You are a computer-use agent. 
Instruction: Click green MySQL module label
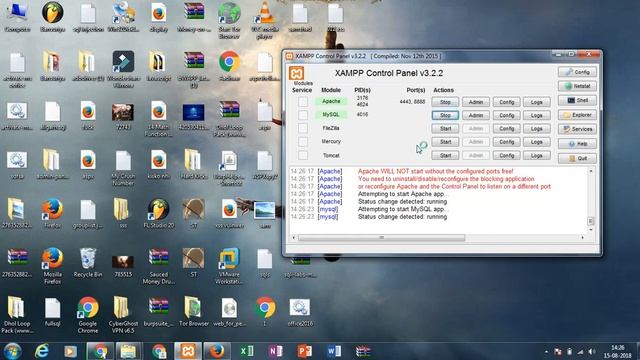coord(331,115)
